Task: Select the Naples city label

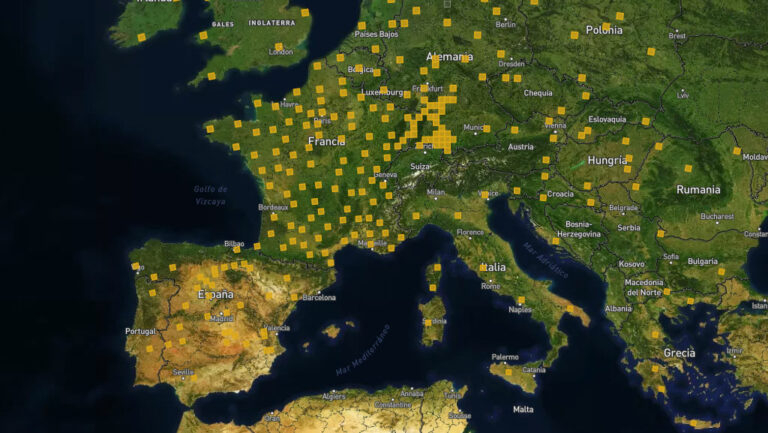Action: coord(520,310)
